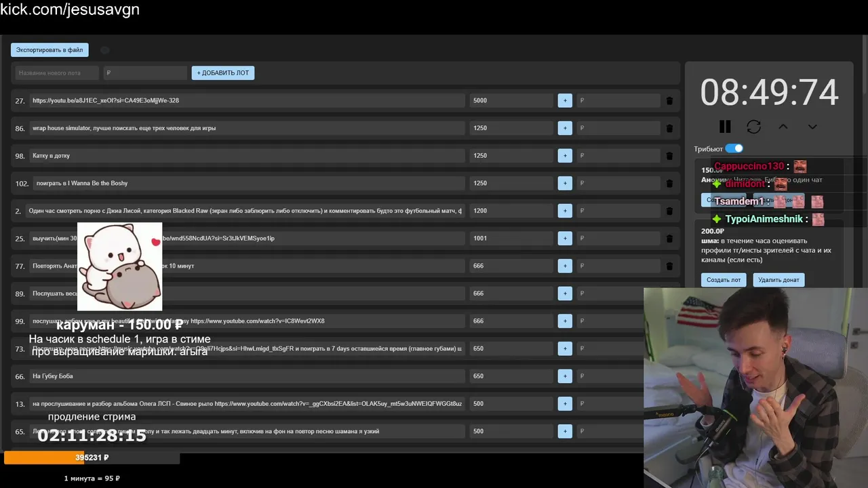Click lot number label 86.
The image size is (868, 488).
20,128
